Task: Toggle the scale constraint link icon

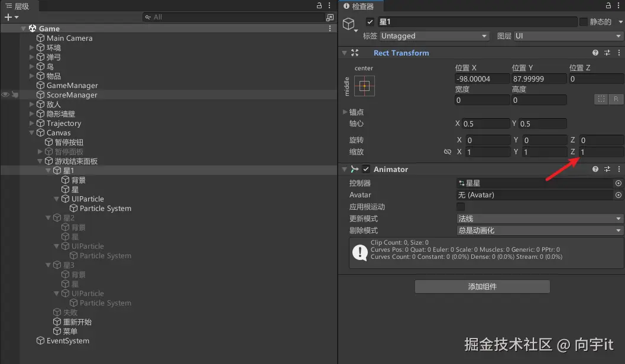Action: pyautogui.click(x=448, y=152)
